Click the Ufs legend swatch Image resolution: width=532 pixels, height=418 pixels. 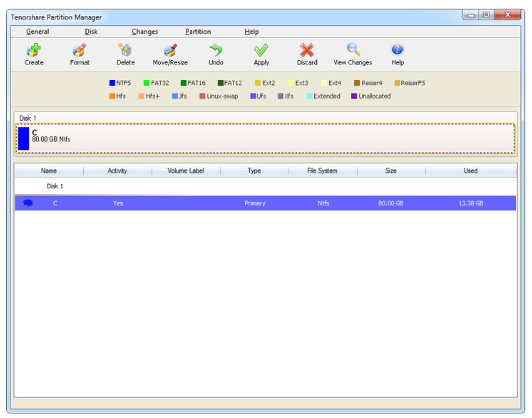[253, 96]
